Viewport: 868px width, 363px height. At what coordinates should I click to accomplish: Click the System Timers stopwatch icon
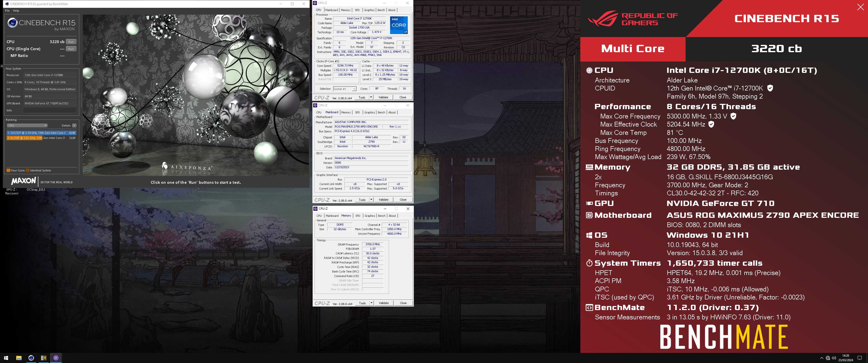(x=589, y=263)
